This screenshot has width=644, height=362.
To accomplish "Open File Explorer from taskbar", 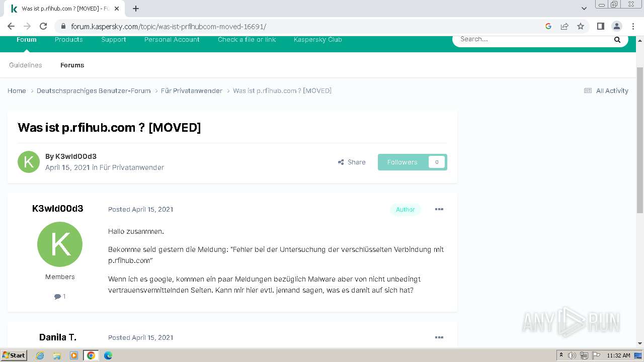I will pyautogui.click(x=57, y=355).
